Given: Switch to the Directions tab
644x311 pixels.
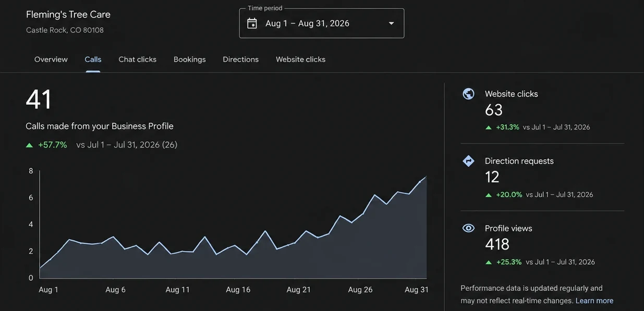Looking at the screenshot, I should 241,59.
